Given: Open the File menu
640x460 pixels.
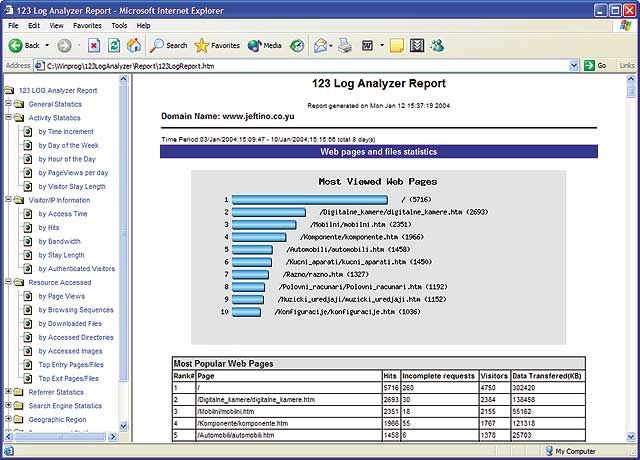Looking at the screenshot, I should click(x=13, y=25).
